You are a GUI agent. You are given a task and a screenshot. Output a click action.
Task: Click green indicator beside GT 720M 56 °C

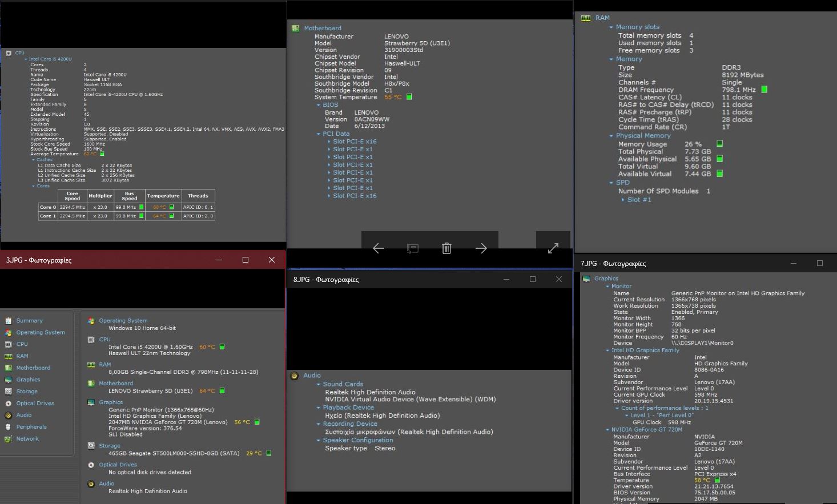(x=257, y=422)
